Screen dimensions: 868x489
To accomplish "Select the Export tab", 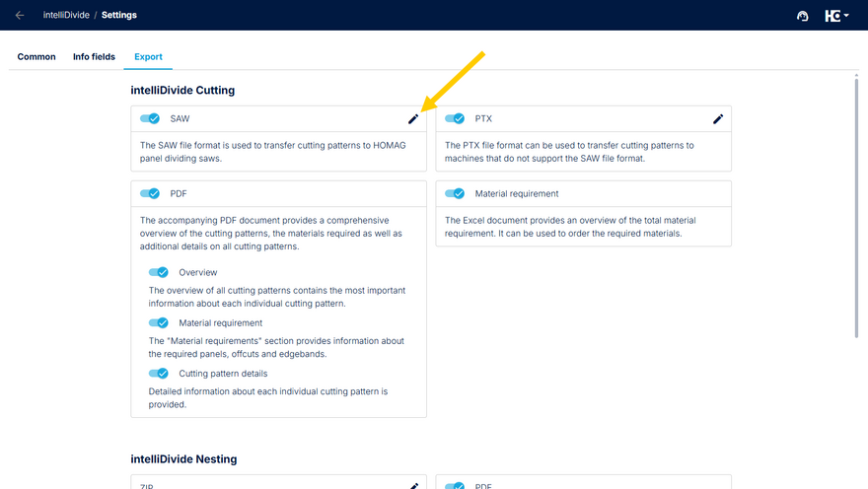I will point(148,57).
